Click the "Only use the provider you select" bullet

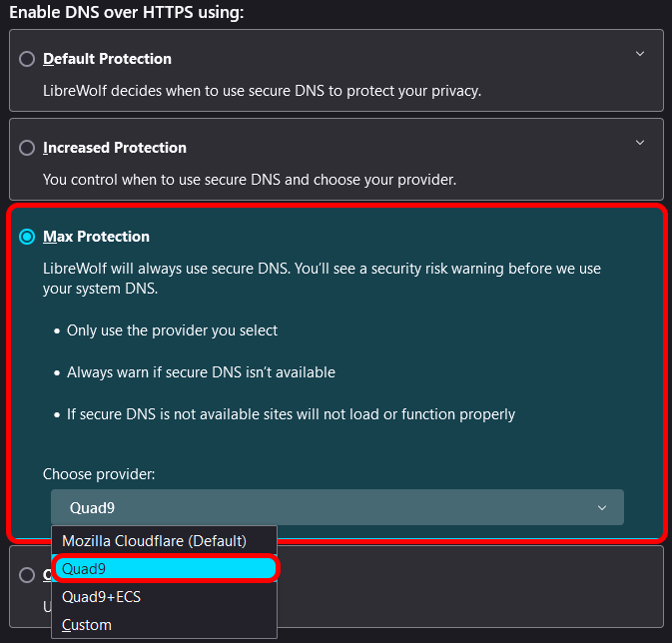tap(172, 330)
